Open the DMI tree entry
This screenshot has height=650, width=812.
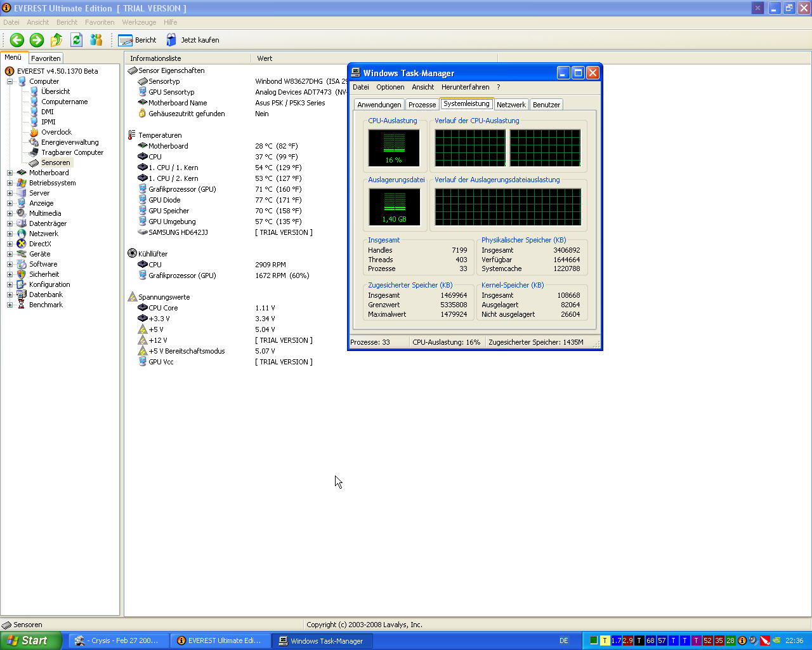(x=48, y=112)
